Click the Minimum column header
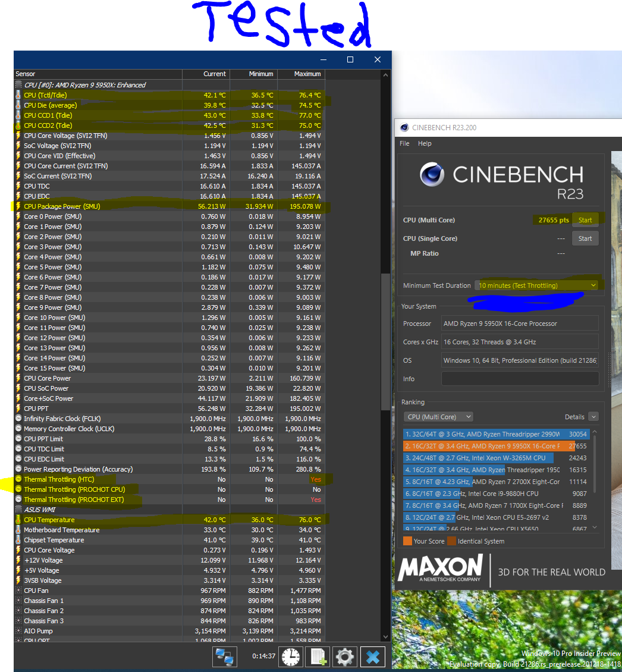Image resolution: width=622 pixels, height=672 pixels. point(254,74)
